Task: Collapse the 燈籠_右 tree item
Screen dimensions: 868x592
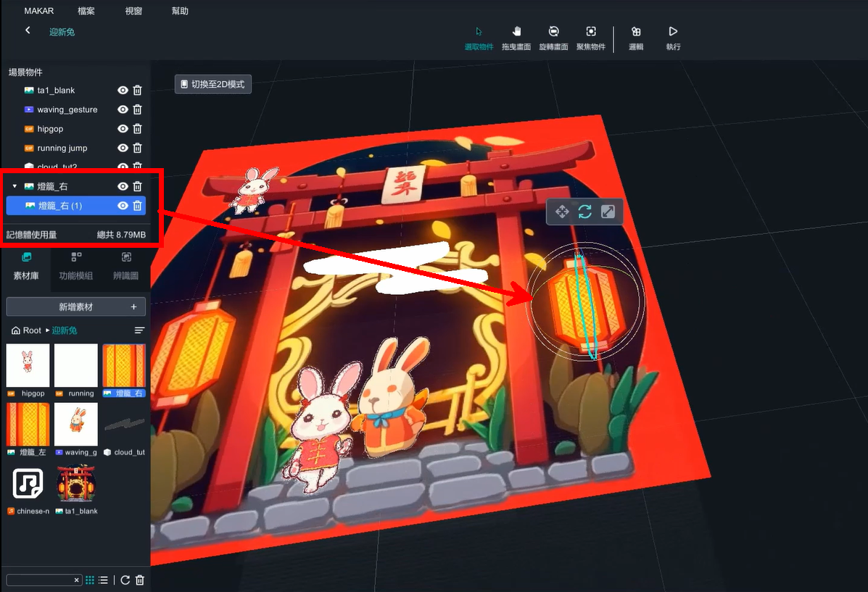Action: pos(15,187)
